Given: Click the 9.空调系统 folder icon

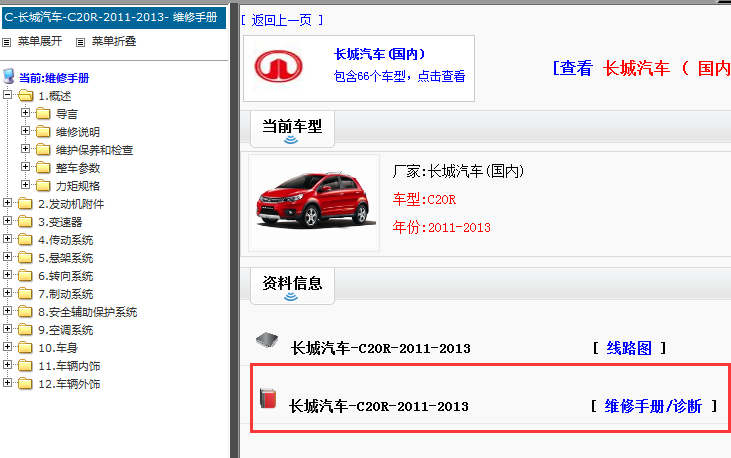Looking at the screenshot, I should (x=26, y=330).
